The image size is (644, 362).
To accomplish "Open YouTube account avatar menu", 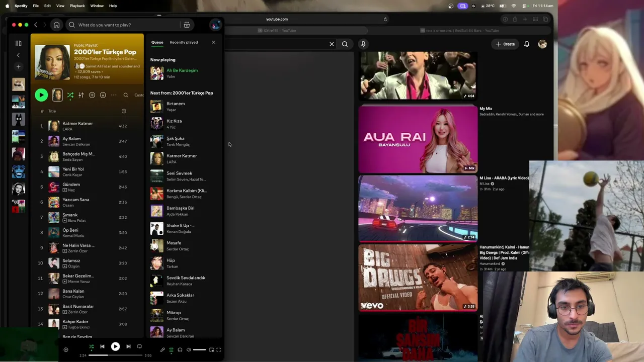I will click(542, 44).
